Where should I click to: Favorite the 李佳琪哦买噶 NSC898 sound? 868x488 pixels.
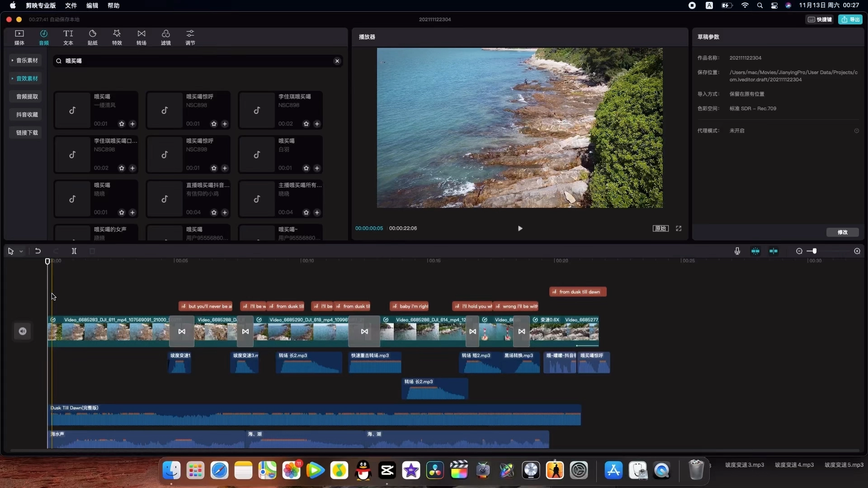tap(306, 124)
